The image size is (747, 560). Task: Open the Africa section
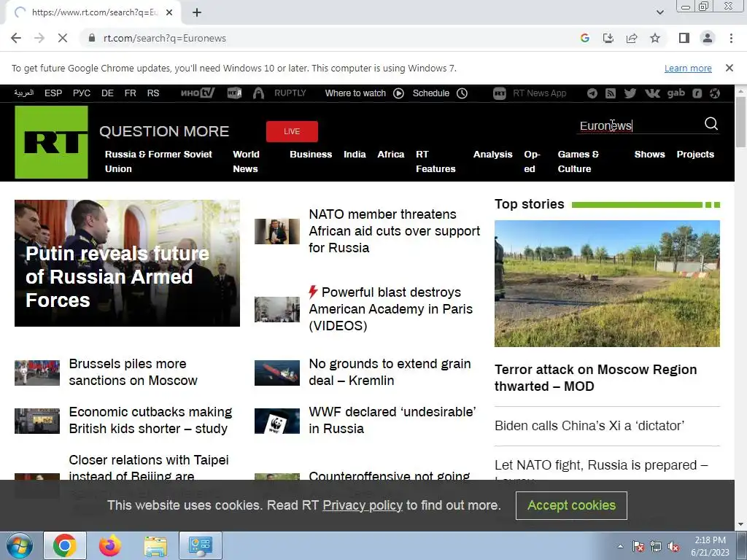click(x=391, y=155)
